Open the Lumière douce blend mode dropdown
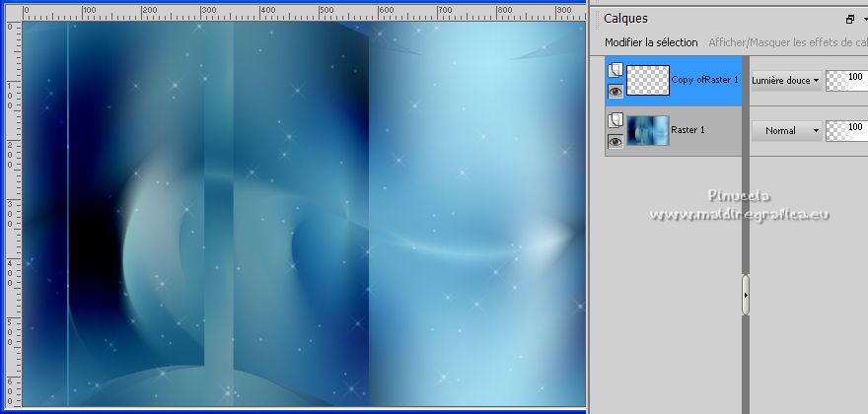 [786, 80]
